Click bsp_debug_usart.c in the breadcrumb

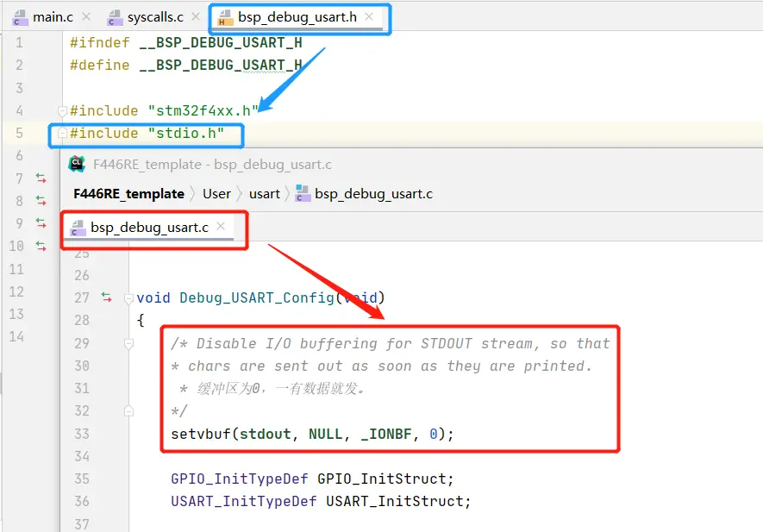pos(373,194)
